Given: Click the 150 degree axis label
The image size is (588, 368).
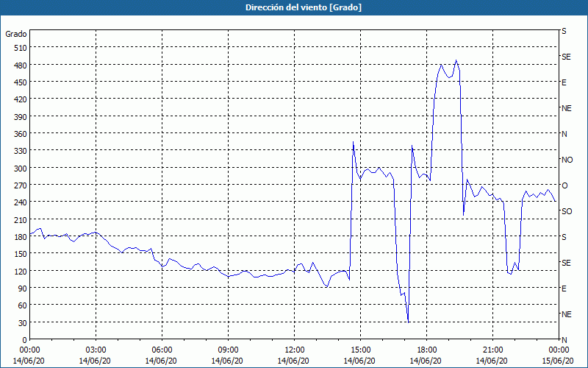Looking at the screenshot, I should click(x=21, y=254).
